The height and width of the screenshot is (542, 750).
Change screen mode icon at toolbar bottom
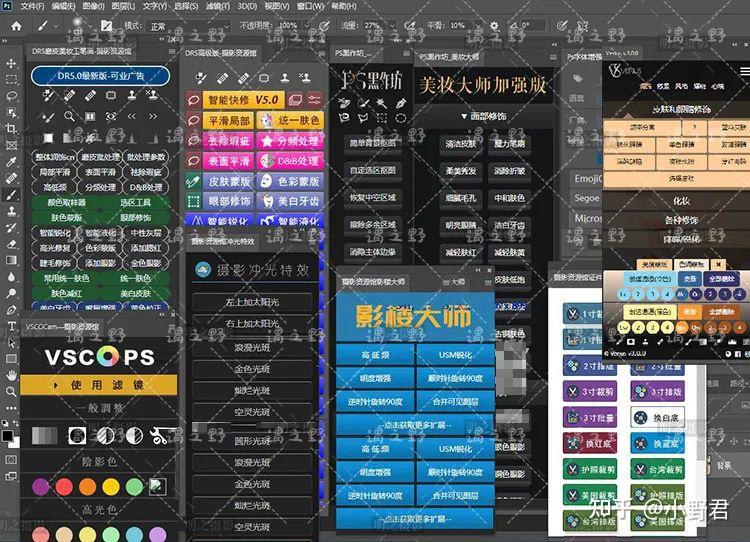(11, 476)
